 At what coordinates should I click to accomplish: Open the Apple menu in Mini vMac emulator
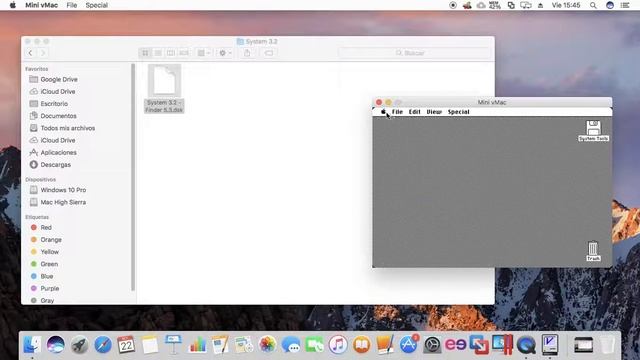[383, 112]
